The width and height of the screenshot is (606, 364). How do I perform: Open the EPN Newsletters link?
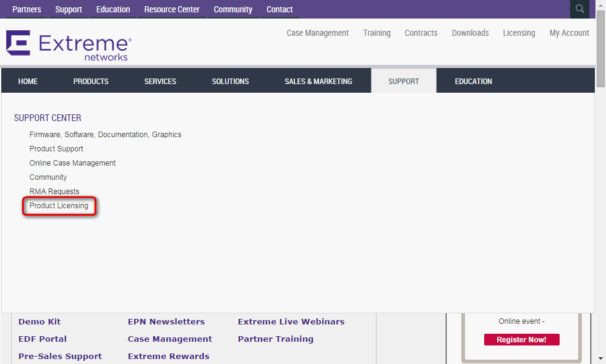(166, 321)
